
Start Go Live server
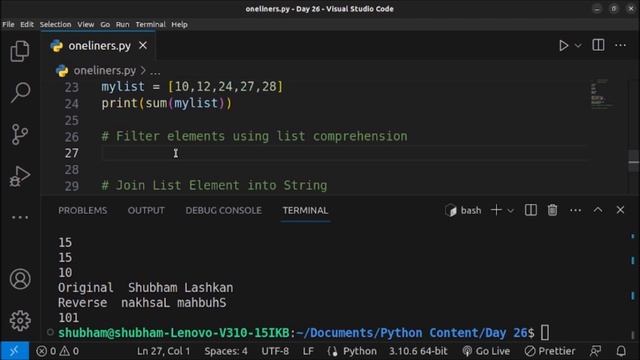(x=486, y=351)
